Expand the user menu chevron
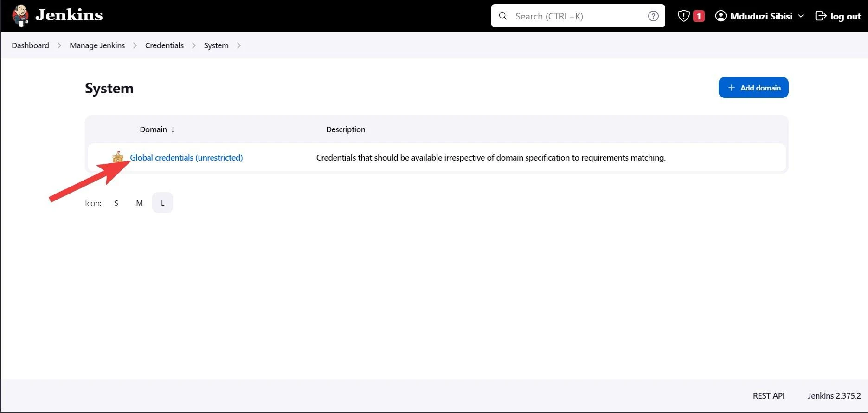Screen dimensions: 868x413 coord(801,16)
